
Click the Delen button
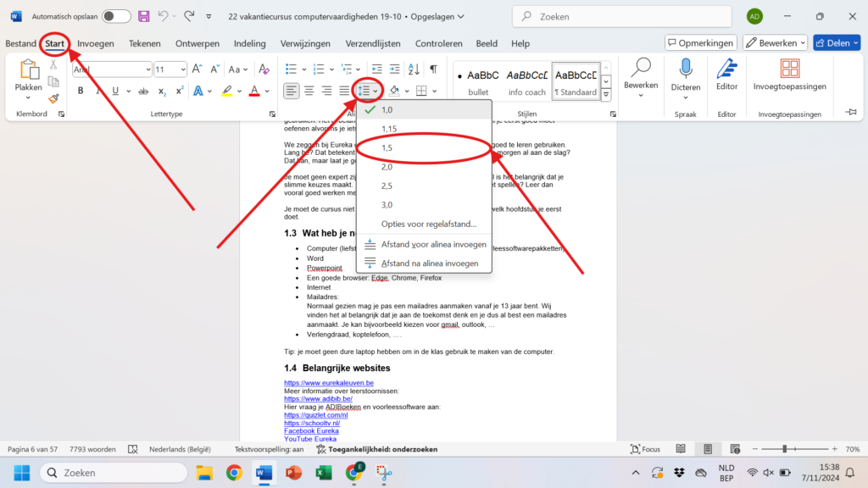pyautogui.click(x=837, y=42)
